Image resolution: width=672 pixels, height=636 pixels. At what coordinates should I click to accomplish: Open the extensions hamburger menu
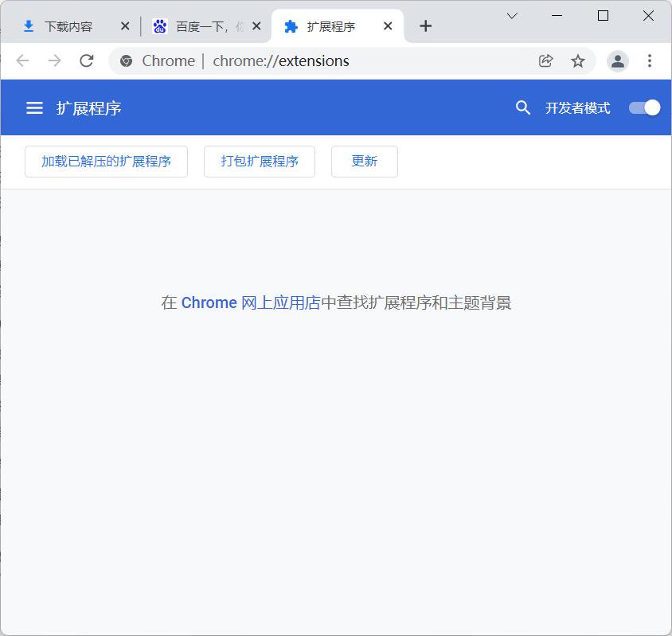pos(34,108)
